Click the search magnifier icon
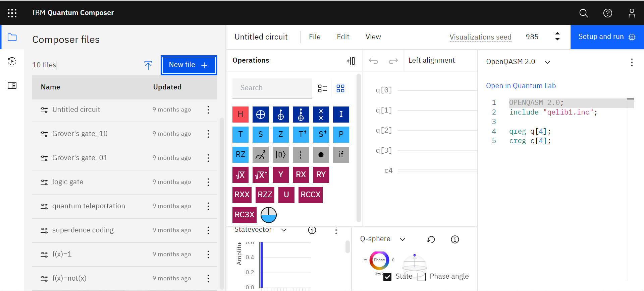Image resolution: width=644 pixels, height=291 pixels. tap(584, 13)
